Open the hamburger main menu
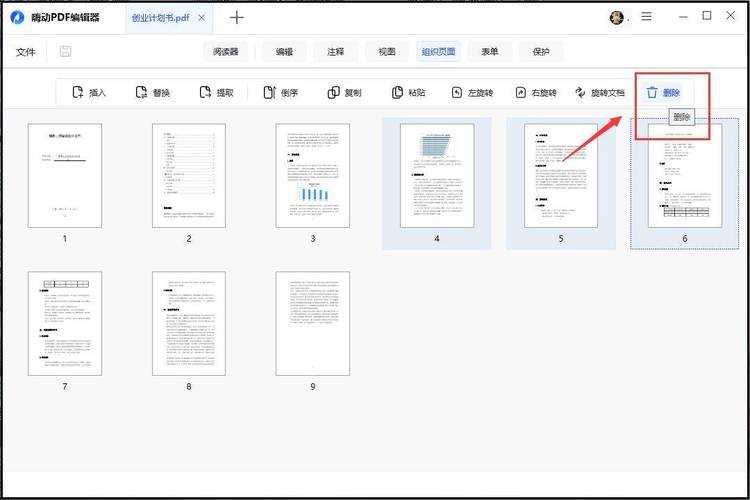This screenshot has width=750, height=500. click(646, 16)
